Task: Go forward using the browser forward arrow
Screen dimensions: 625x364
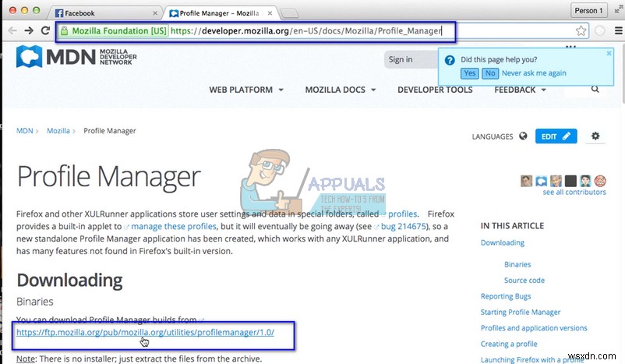Action: pos(29,30)
